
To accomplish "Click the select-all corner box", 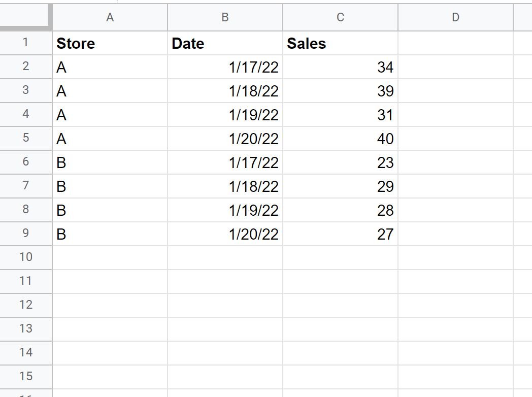I will (25, 16).
